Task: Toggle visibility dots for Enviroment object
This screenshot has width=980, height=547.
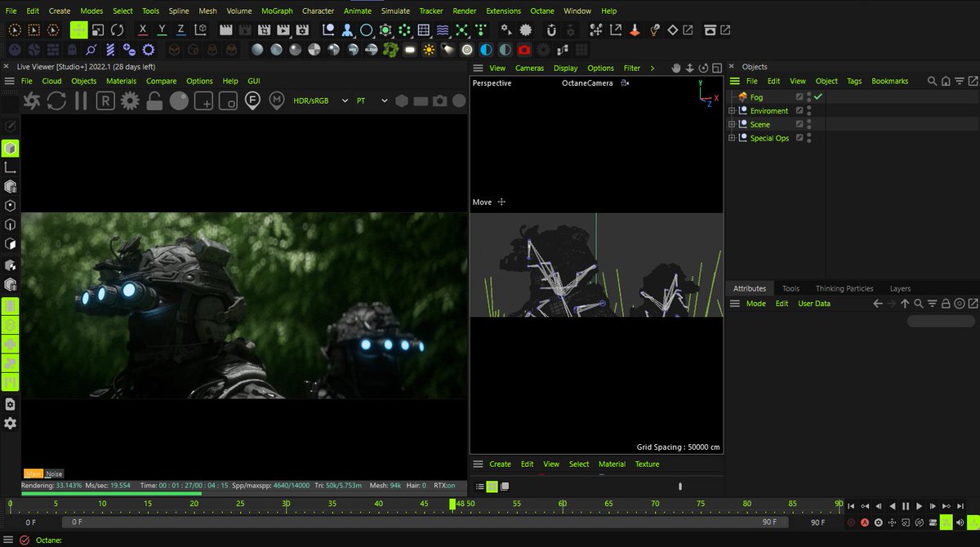Action: [x=808, y=111]
